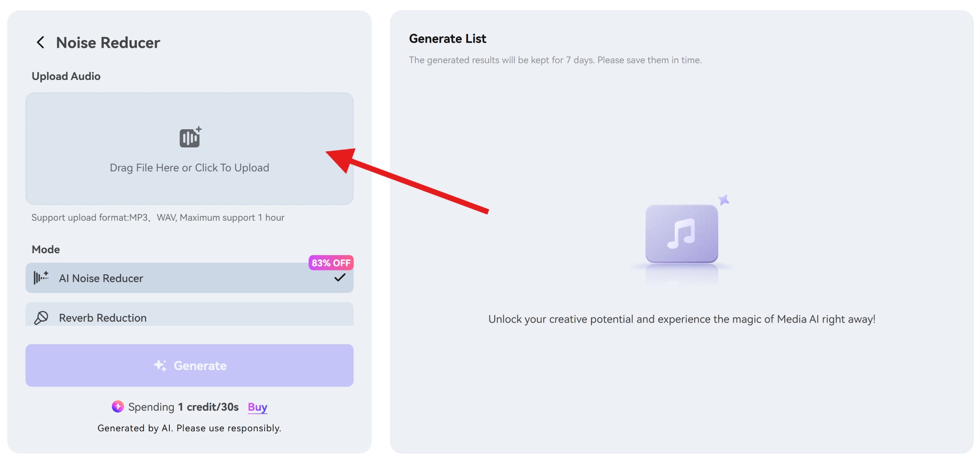Open the Upload Audio file picker
This screenshot has width=980, height=460.
189,148
